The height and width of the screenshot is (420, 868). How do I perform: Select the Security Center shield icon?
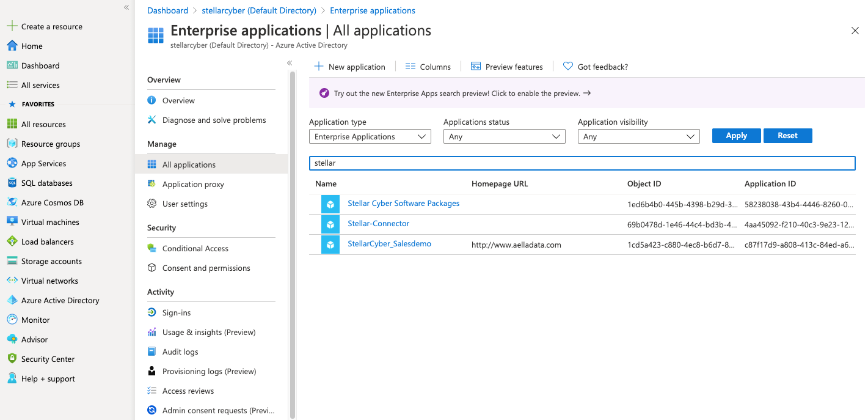(x=12, y=359)
